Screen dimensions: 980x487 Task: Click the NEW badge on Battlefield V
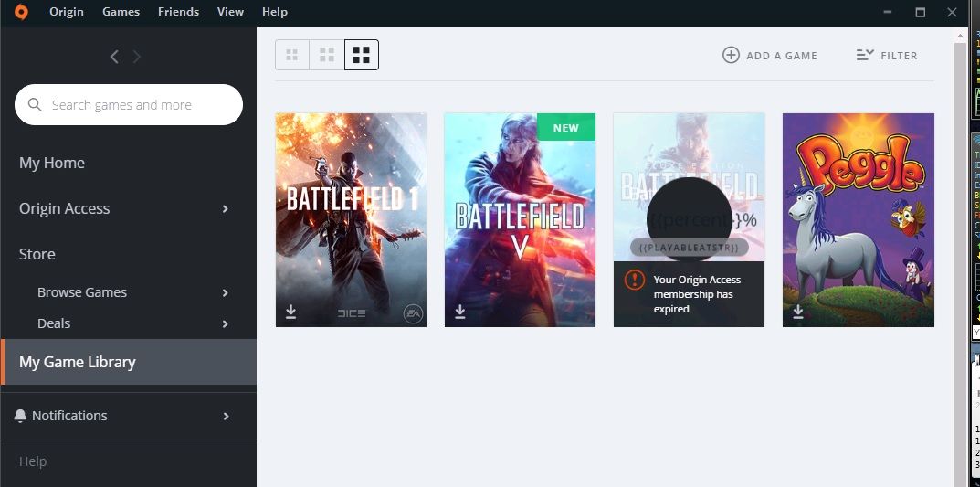click(x=566, y=128)
